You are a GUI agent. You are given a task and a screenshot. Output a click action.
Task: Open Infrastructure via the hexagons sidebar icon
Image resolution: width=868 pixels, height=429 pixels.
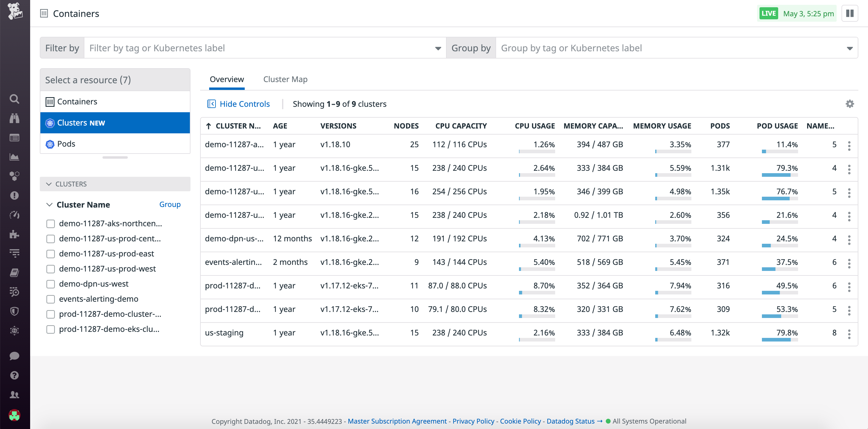coord(14,176)
